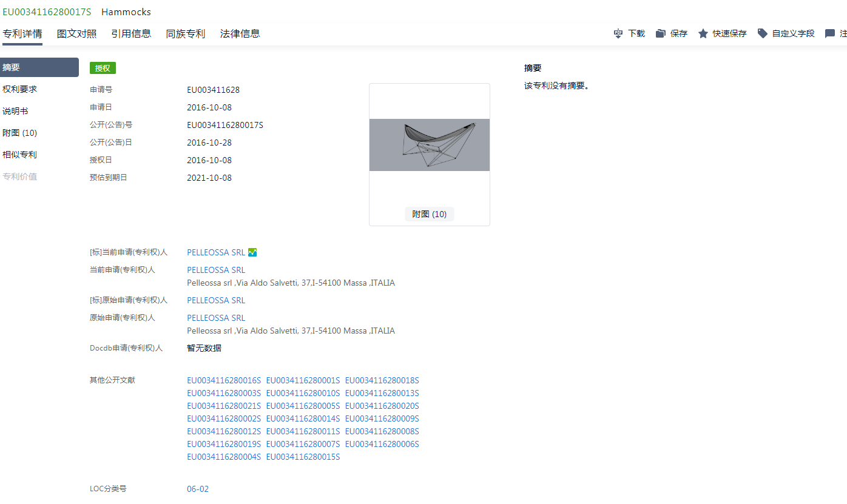This screenshot has width=847, height=504.
Task: Open document EU0034116280018S
Action: [x=382, y=380]
